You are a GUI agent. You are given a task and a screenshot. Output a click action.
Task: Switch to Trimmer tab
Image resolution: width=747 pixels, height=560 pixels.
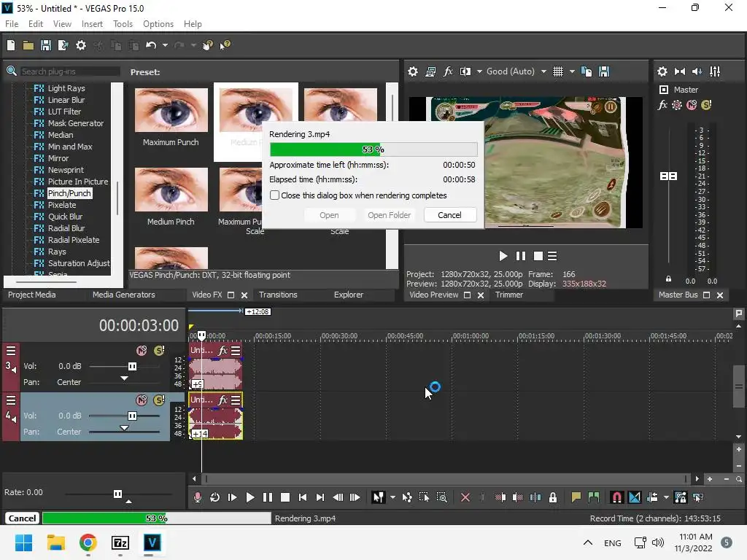(x=509, y=295)
